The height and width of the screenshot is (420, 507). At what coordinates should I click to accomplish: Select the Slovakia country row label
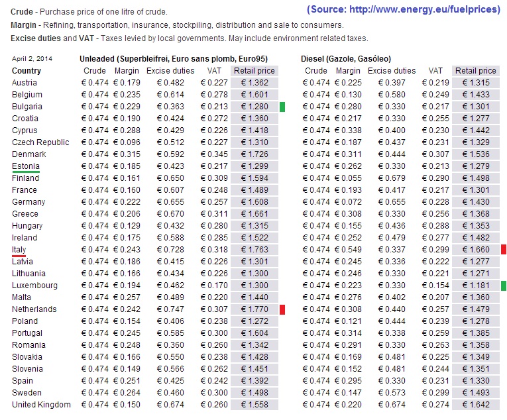click(x=27, y=357)
